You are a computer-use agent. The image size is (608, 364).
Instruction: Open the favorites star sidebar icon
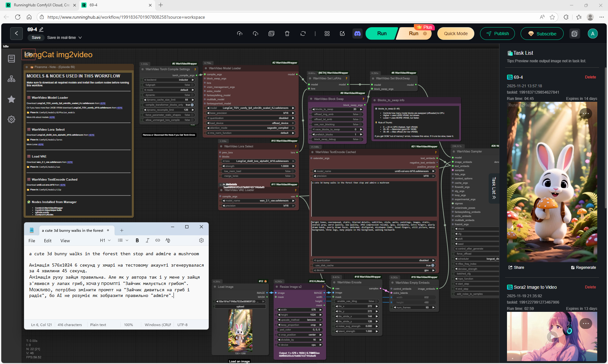11,99
